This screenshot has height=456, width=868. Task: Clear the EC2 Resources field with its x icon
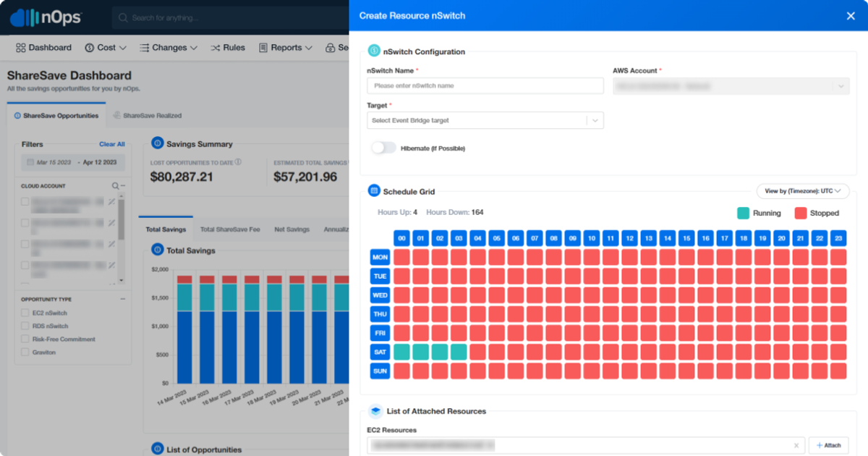pos(796,446)
